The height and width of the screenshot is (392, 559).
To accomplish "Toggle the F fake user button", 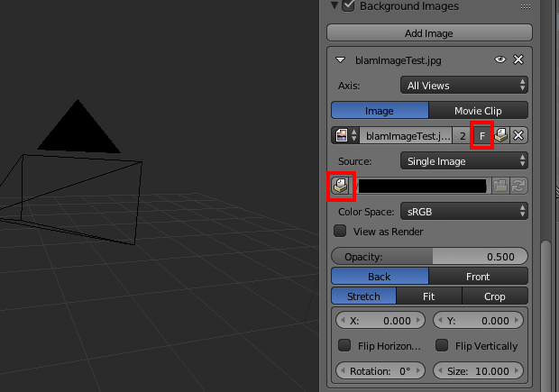I will pos(482,136).
